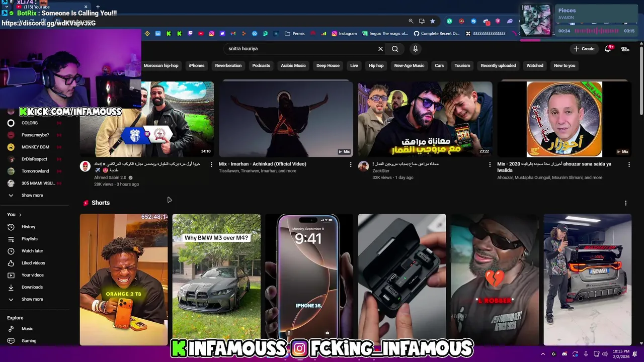The height and width of the screenshot is (362, 644).
Task: Select the iPhones filter chip
Action: (197, 65)
